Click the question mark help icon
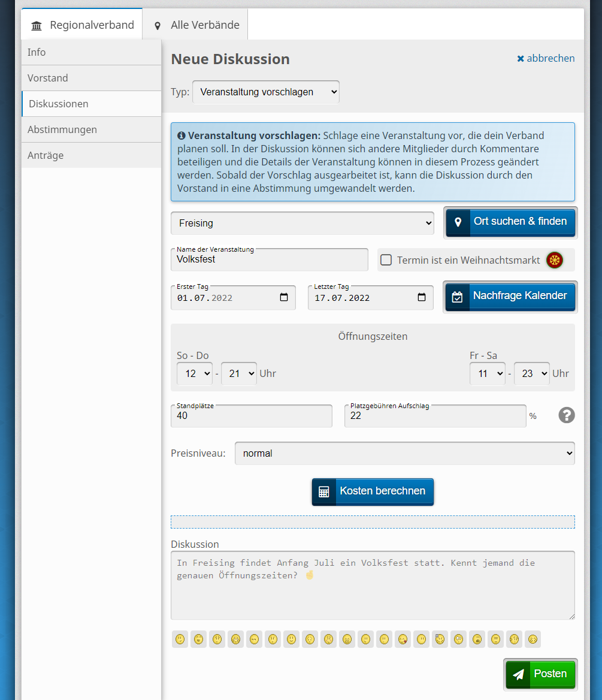Screen dimensions: 602x700 [x=567, y=415]
